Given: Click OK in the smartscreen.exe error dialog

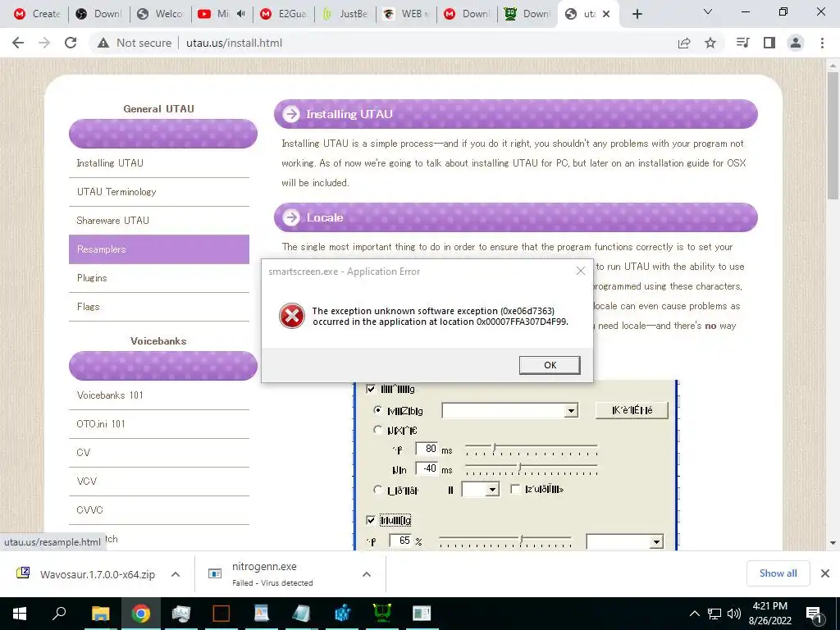Looking at the screenshot, I should pos(550,365).
